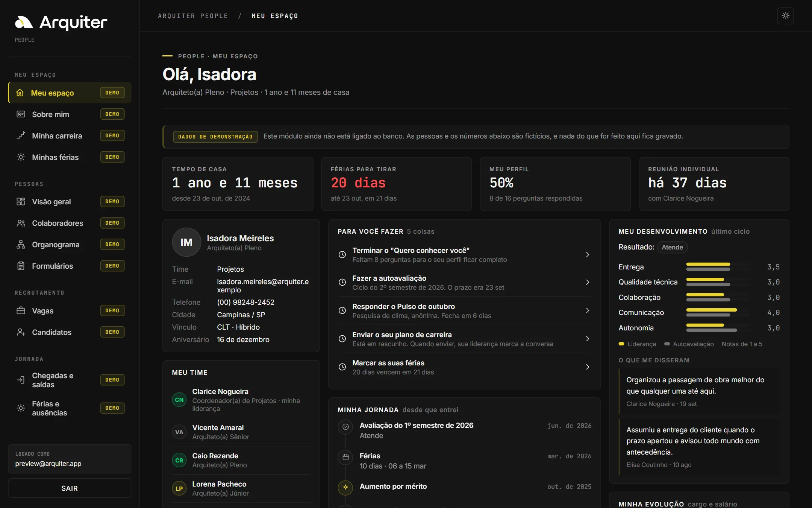Click the login arrow icon beside Chegadas e saídas
Screen dimensions: 812x508
(21, 380)
